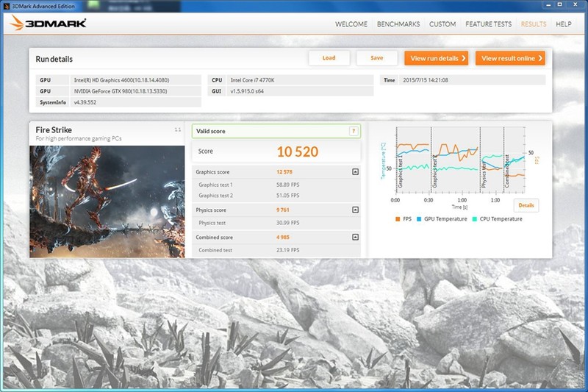Open View result online

tap(510, 58)
